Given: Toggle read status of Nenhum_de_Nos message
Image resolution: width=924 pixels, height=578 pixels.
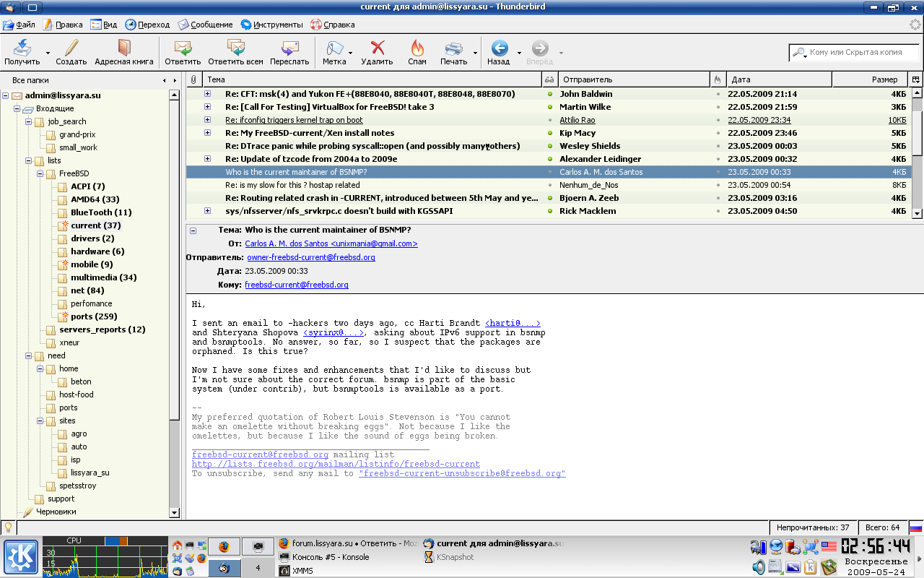Looking at the screenshot, I should tap(549, 185).
